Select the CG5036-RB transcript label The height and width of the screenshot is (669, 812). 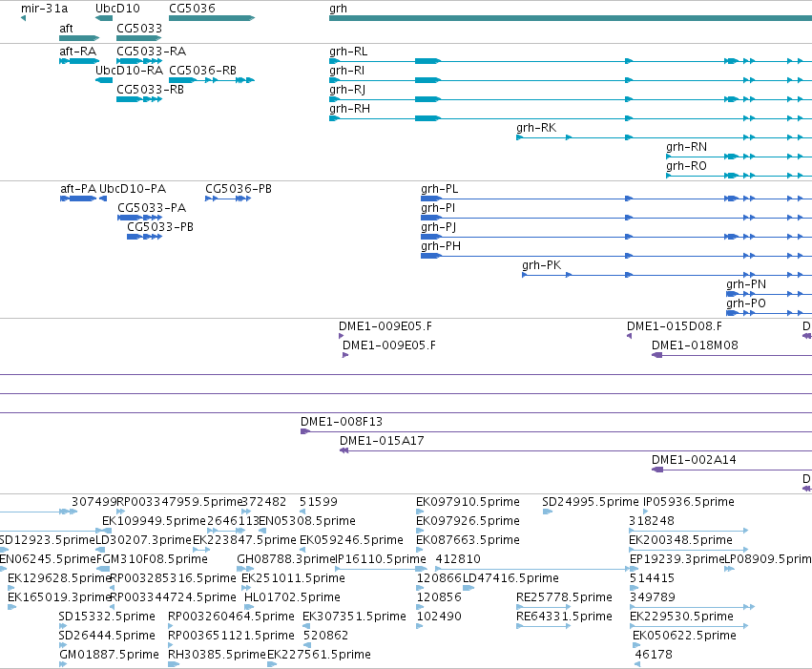(x=203, y=71)
